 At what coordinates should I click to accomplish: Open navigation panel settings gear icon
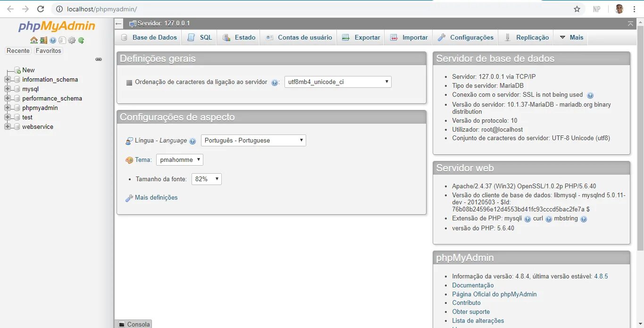coord(72,41)
